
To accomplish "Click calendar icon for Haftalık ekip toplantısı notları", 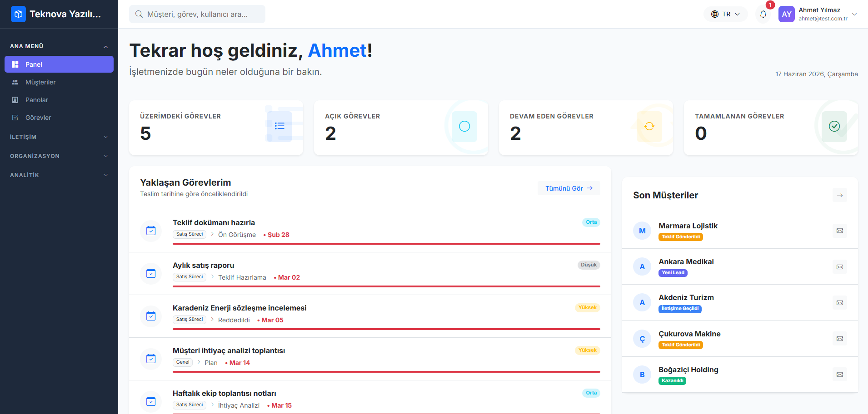I will click(151, 402).
